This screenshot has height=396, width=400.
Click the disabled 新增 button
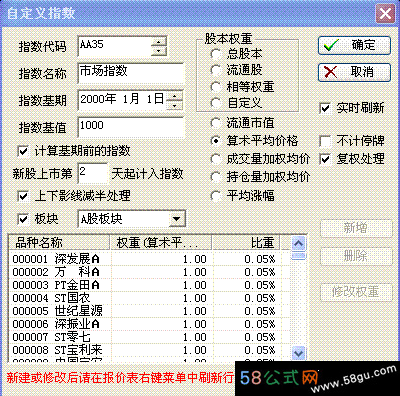tap(356, 228)
